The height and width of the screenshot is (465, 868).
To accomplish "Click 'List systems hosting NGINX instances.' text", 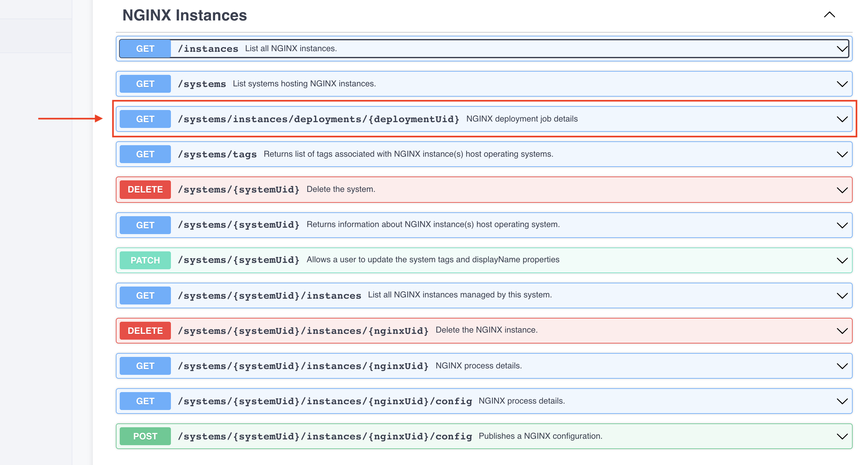I will coord(304,83).
